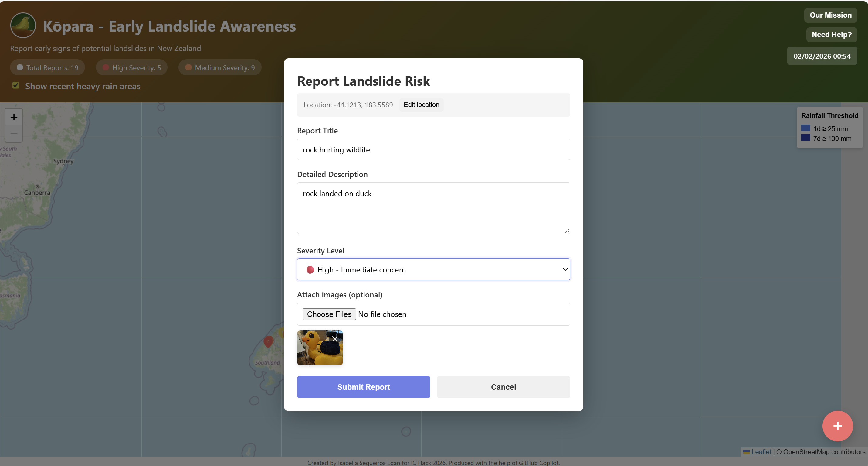Click Choose Files to attach images
The height and width of the screenshot is (466, 868).
click(329, 314)
